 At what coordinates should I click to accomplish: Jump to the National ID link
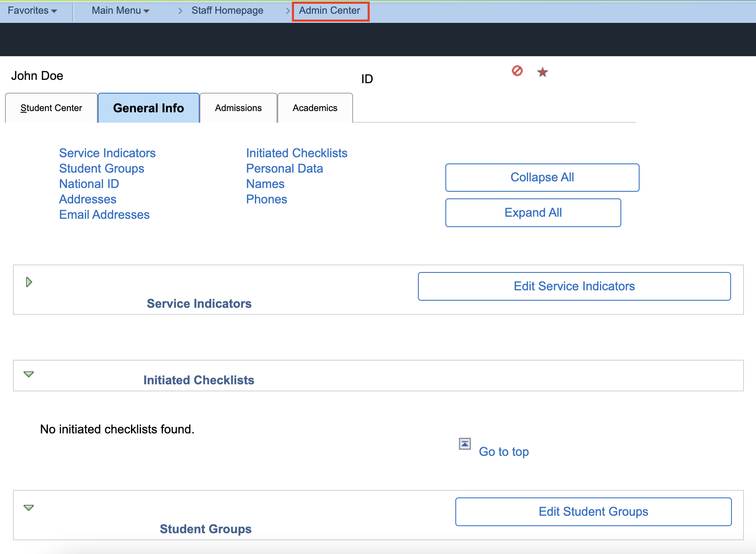click(89, 184)
